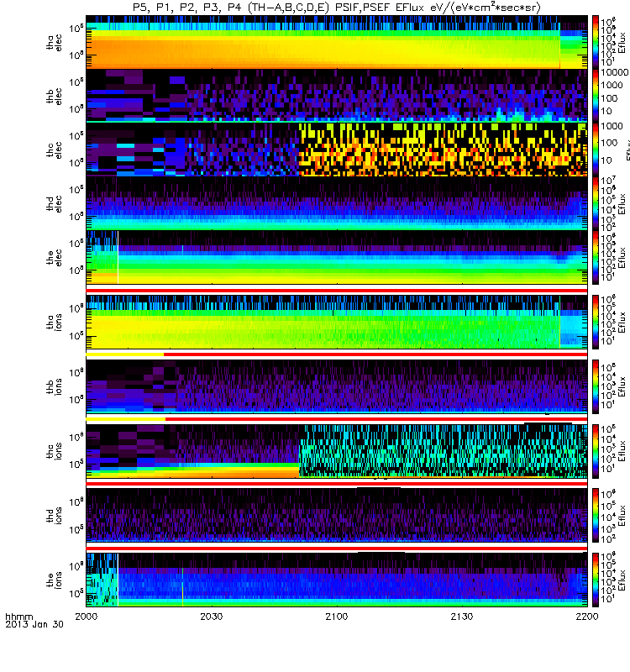Click the 2000 time axis label

click(x=87, y=617)
